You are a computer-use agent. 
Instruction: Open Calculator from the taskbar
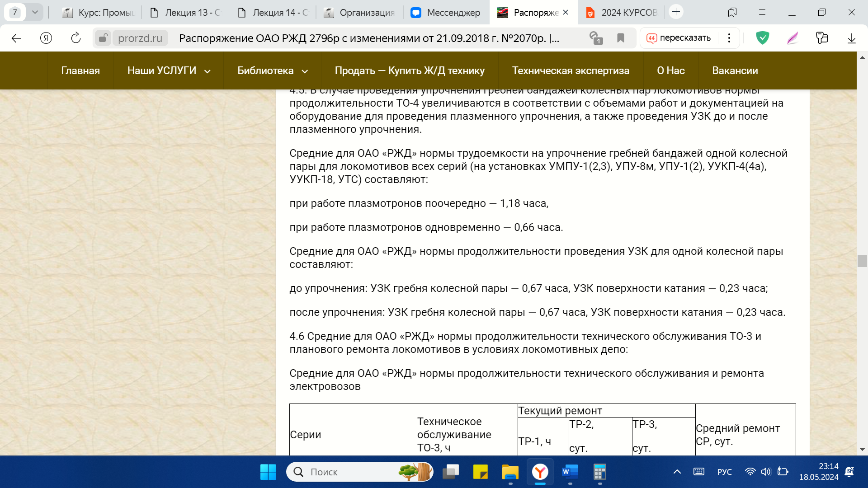(600, 472)
